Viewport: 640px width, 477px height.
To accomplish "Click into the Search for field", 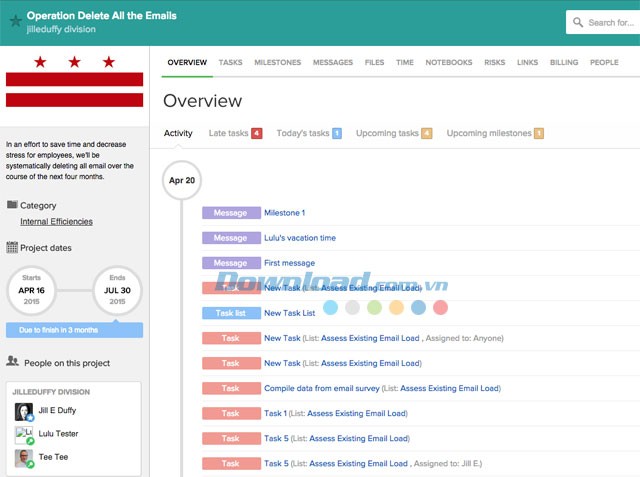I will pyautogui.click(x=610, y=22).
